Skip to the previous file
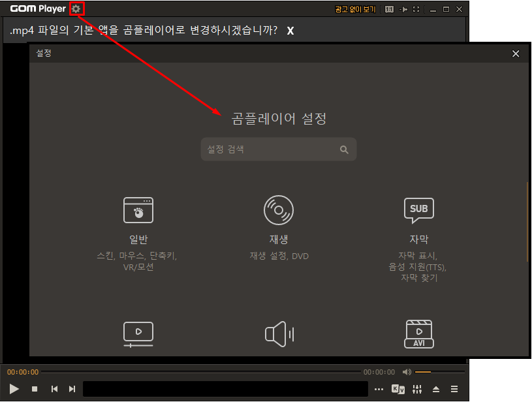 click(54, 389)
